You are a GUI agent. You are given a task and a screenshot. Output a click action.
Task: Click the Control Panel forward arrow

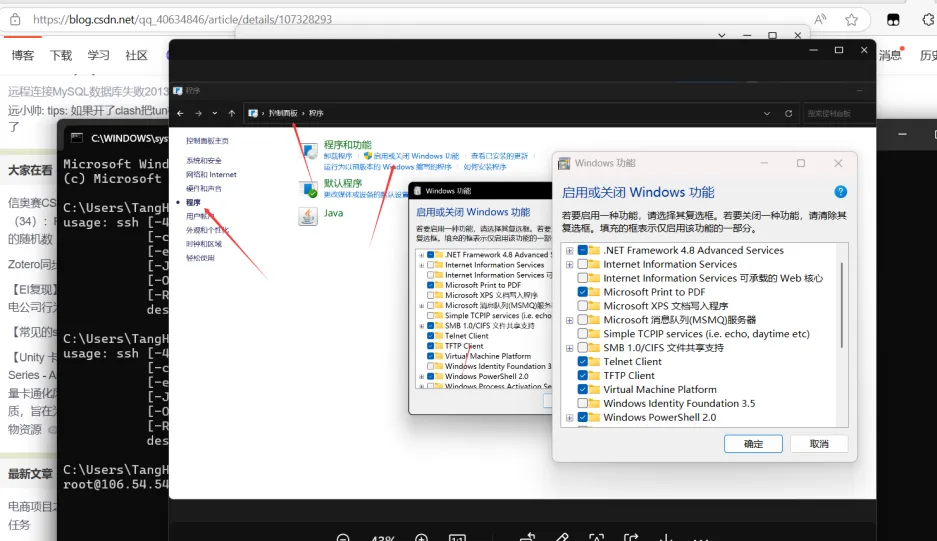coord(198,113)
